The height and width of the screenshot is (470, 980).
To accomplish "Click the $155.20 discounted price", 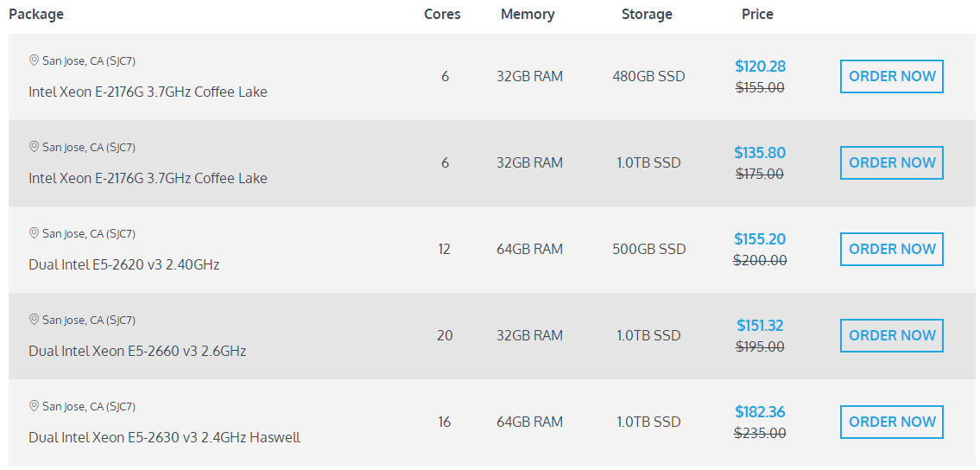I will point(760,239).
